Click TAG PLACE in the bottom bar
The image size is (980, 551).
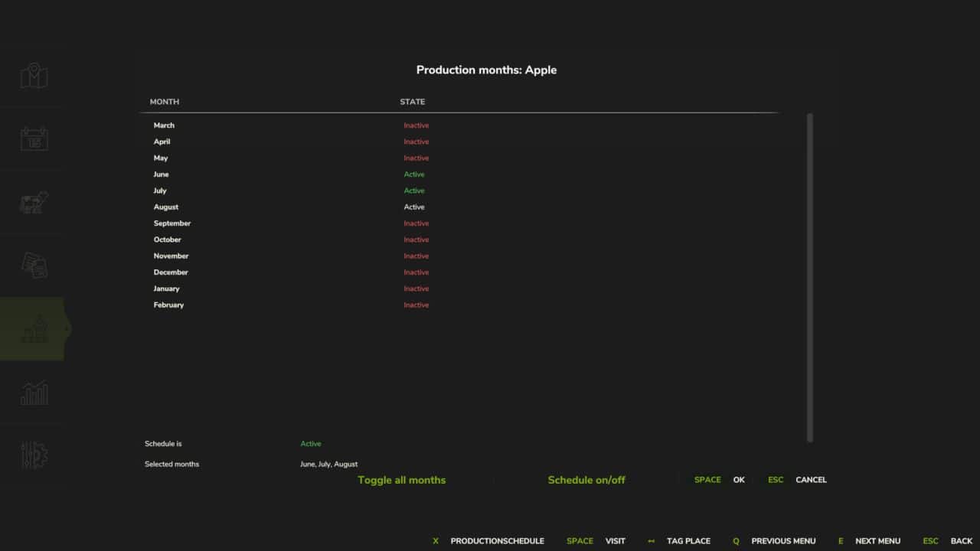coord(688,541)
